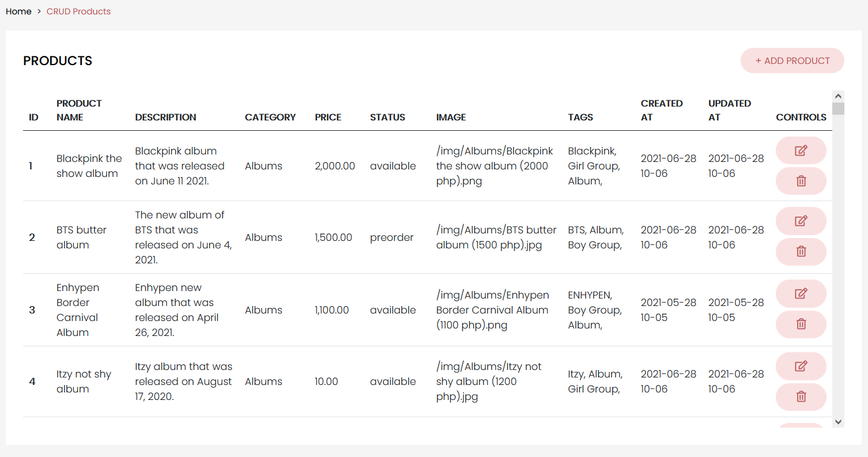Edit the Enhypen Border Carnival Album entry
The width and height of the screenshot is (868, 457).
pos(801,293)
